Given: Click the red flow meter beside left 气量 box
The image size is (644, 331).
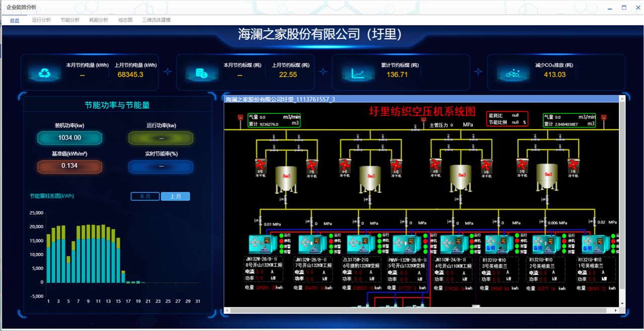Looking at the screenshot, I should pyautogui.click(x=240, y=119).
